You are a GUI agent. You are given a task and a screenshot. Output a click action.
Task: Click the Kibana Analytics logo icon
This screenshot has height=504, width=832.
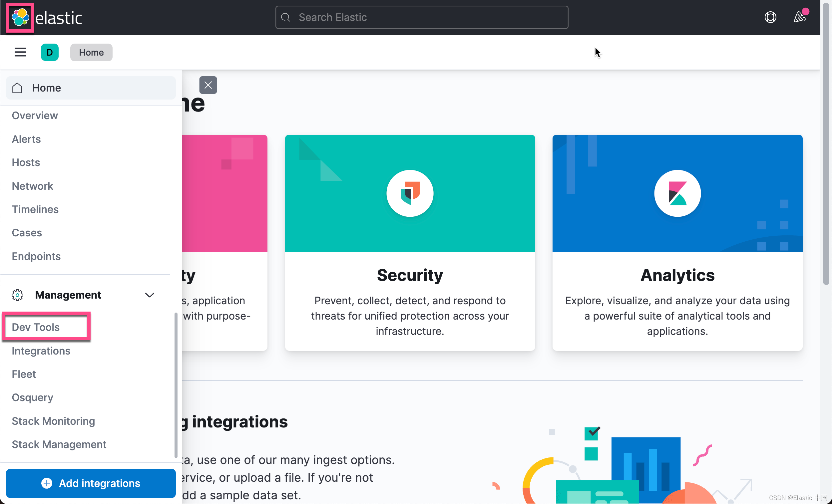pyautogui.click(x=677, y=193)
